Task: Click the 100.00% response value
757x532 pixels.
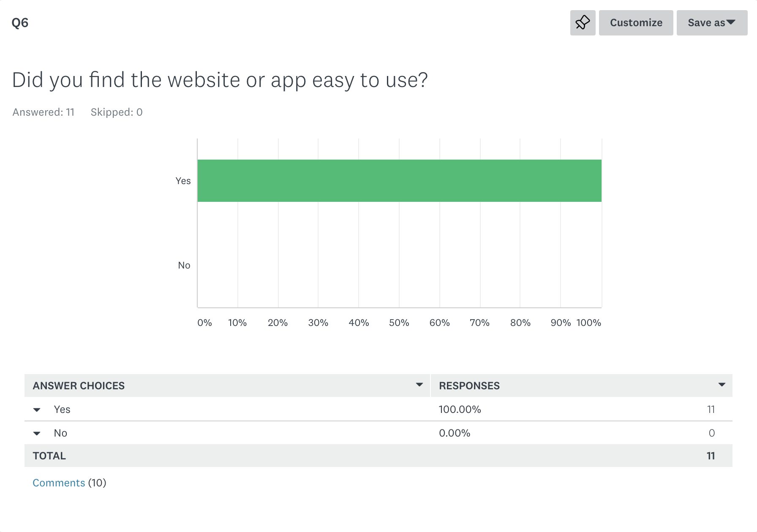Action: [460, 410]
